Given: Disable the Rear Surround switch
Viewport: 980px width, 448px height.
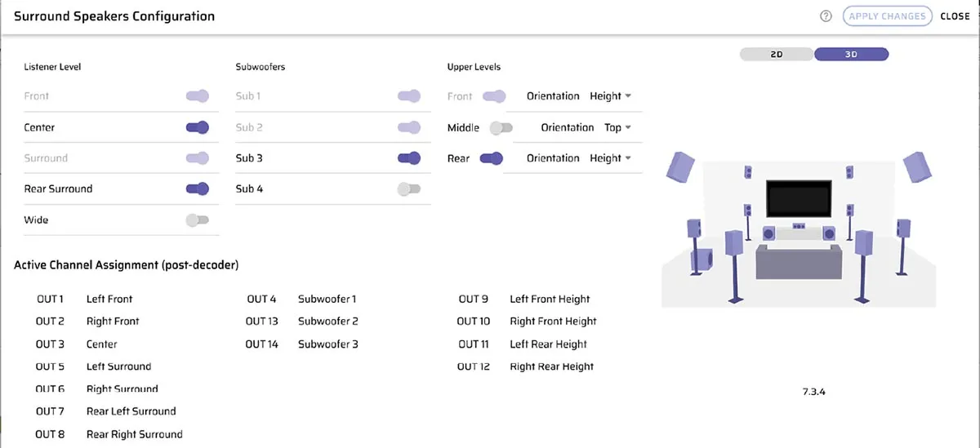Looking at the screenshot, I should tap(198, 189).
